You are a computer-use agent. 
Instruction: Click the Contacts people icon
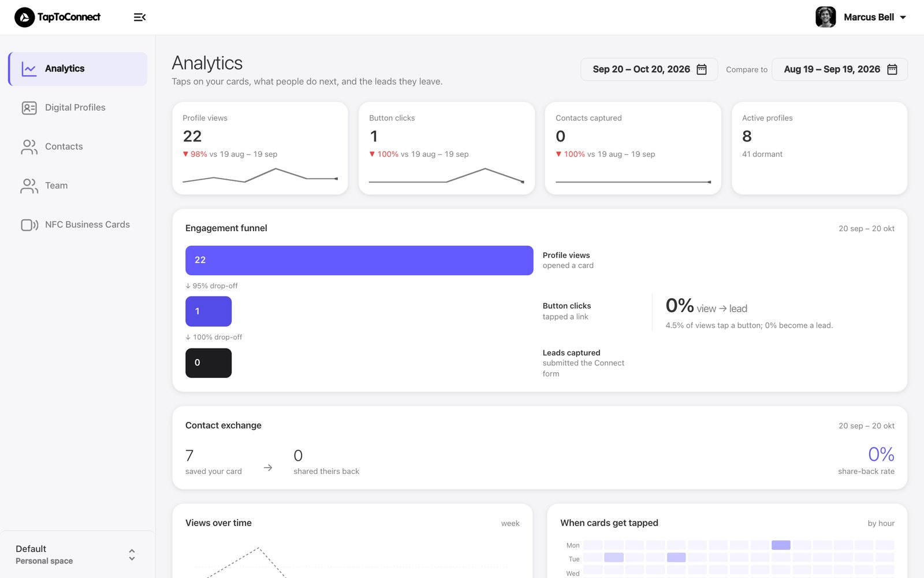(29, 147)
